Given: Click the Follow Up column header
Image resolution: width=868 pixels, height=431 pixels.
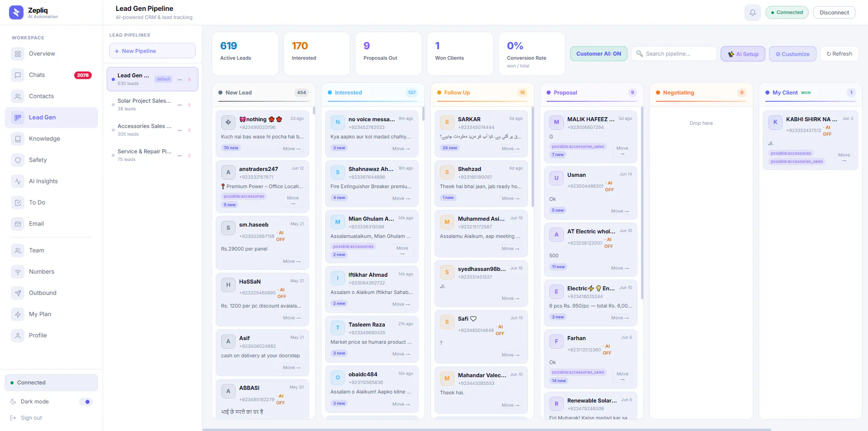Looking at the screenshot, I should 482,93.
